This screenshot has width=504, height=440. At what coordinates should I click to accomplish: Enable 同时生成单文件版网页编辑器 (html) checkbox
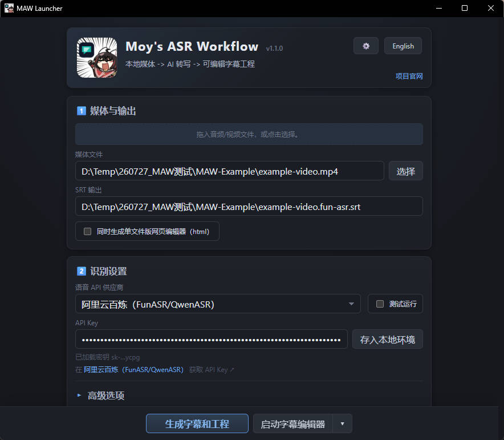tap(87, 231)
